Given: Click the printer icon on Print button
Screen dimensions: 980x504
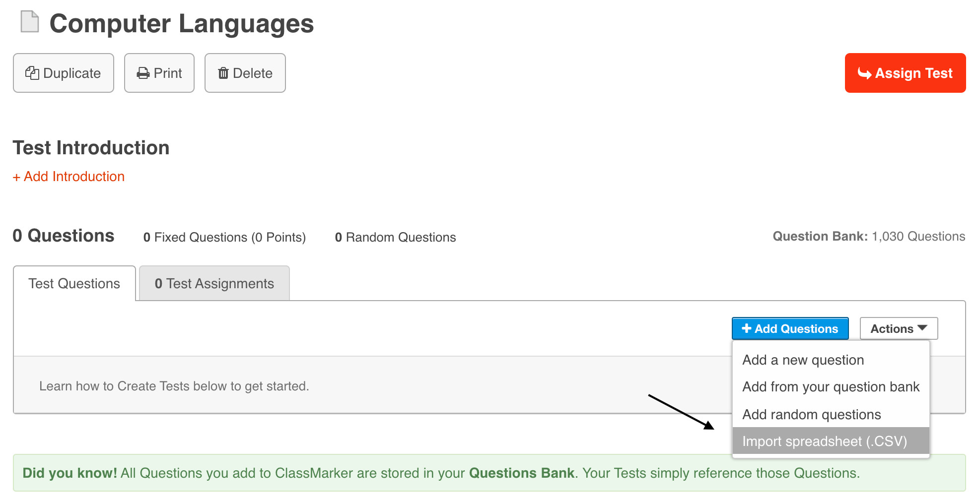Looking at the screenshot, I should pos(143,73).
